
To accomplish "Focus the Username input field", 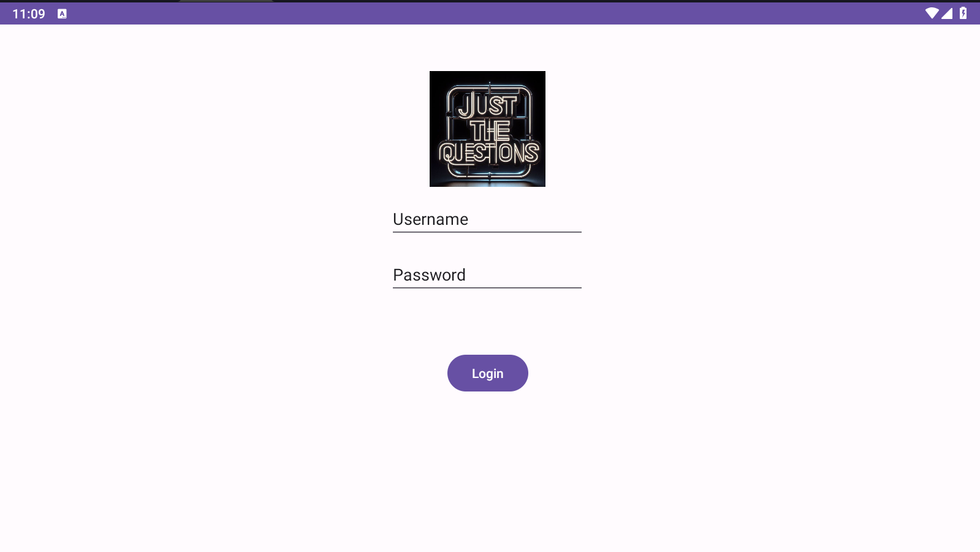I will (487, 219).
